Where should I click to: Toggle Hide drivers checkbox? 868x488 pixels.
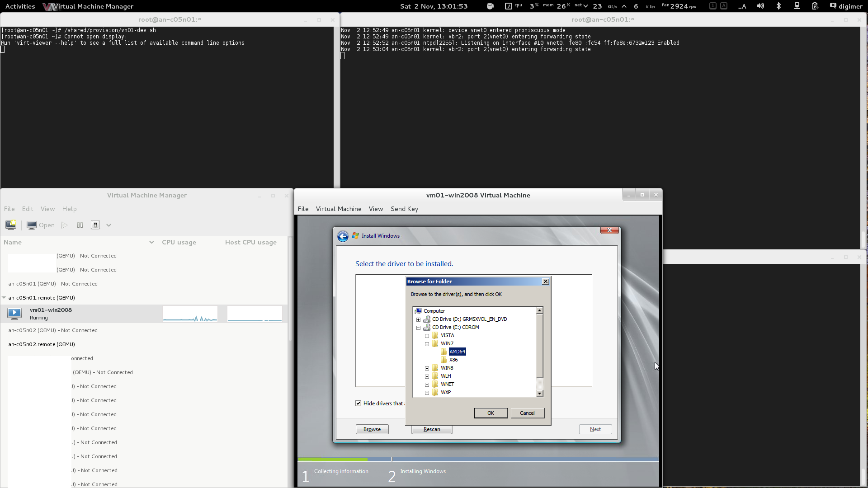(x=358, y=403)
